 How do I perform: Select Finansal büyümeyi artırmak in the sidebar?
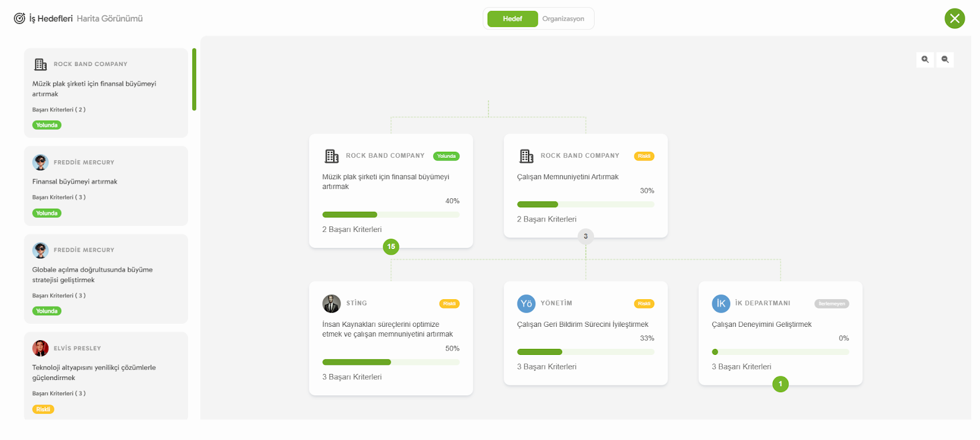coord(75,182)
